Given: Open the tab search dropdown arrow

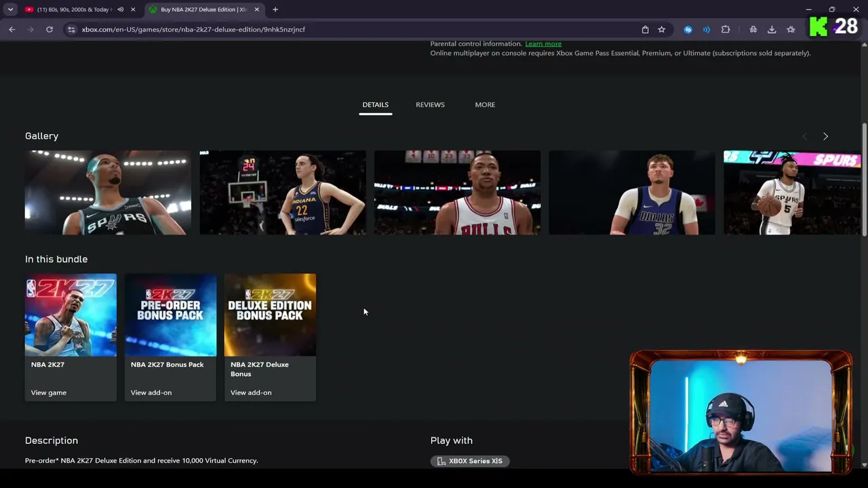Looking at the screenshot, I should [x=10, y=9].
